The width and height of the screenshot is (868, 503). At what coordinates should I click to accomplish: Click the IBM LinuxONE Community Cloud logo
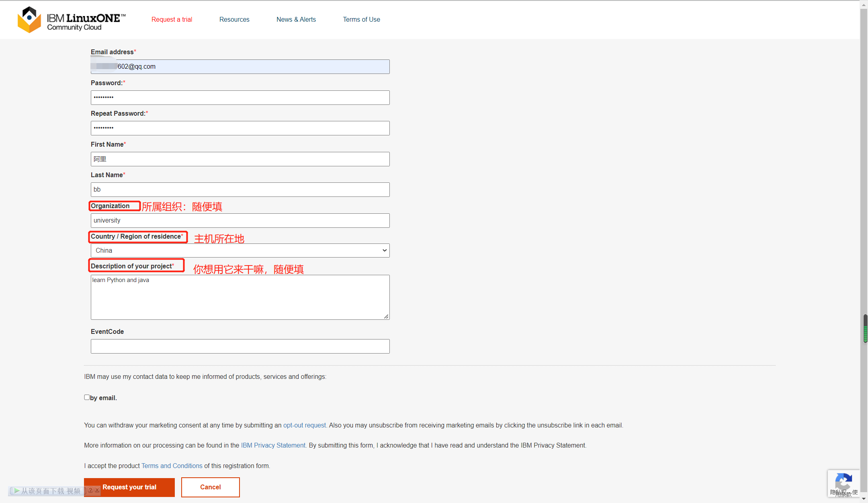point(72,20)
